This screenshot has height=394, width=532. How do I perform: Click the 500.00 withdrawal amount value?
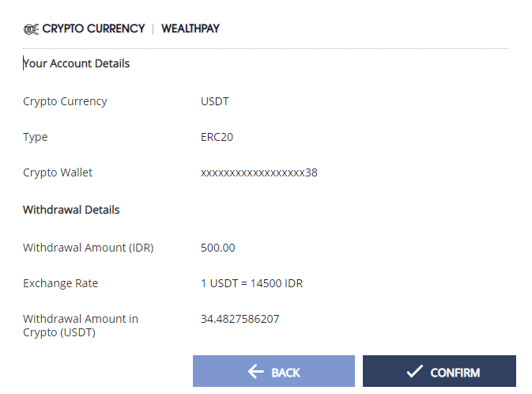[x=218, y=248]
